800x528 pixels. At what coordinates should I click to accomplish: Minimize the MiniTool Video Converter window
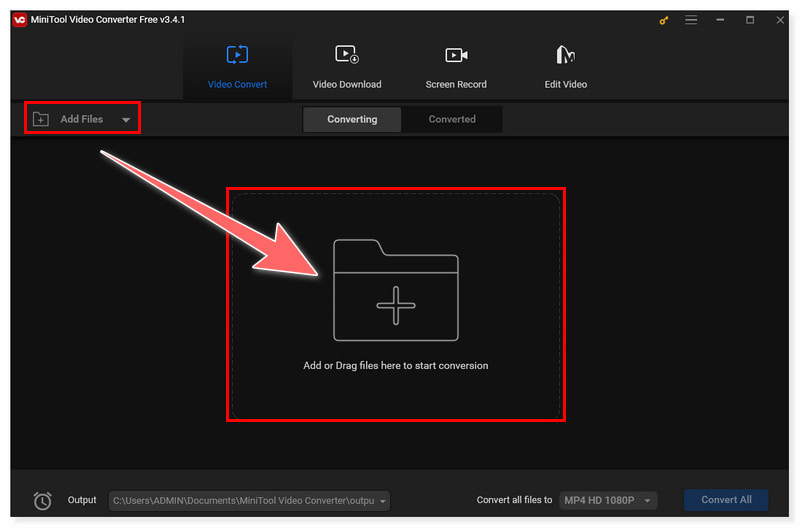coord(722,20)
